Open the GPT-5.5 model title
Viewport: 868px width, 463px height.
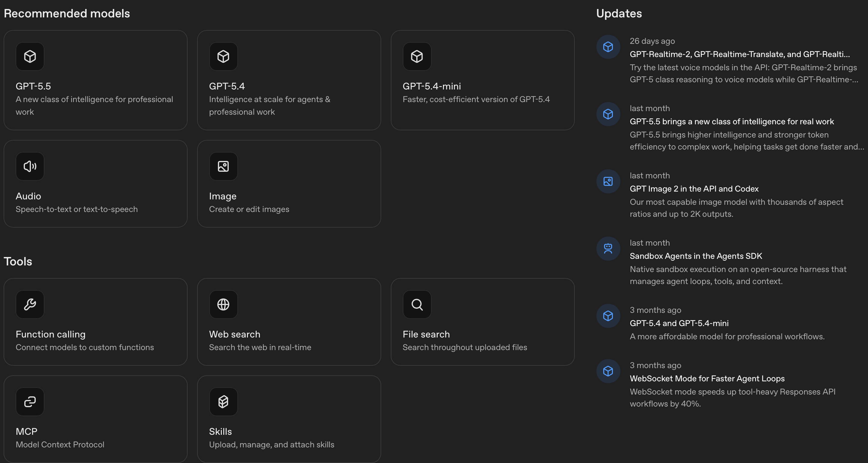(33, 86)
